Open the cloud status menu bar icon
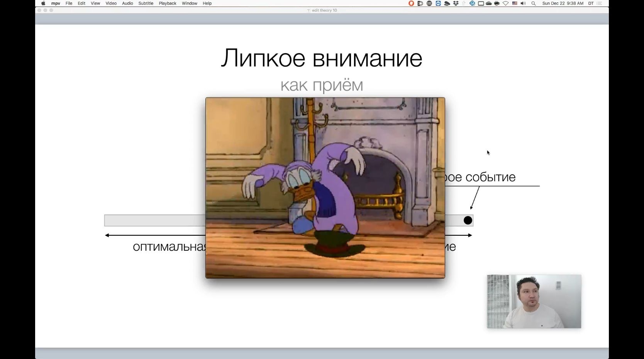 489,3
